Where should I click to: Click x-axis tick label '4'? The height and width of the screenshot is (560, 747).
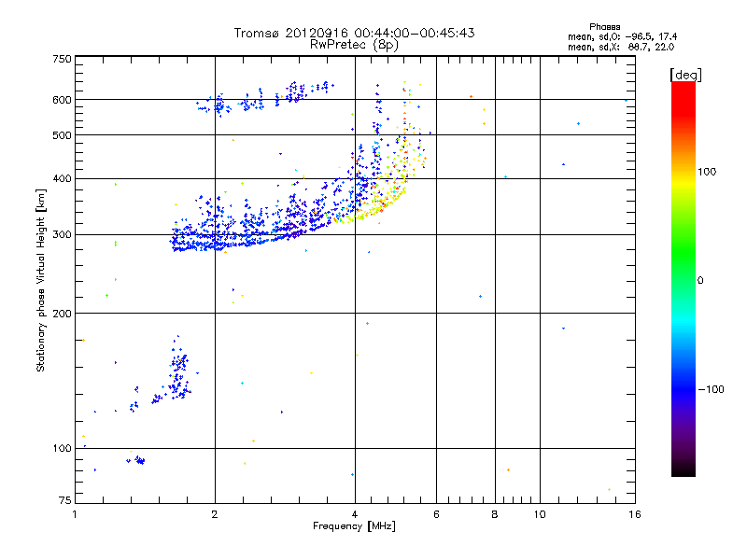[x=355, y=514]
